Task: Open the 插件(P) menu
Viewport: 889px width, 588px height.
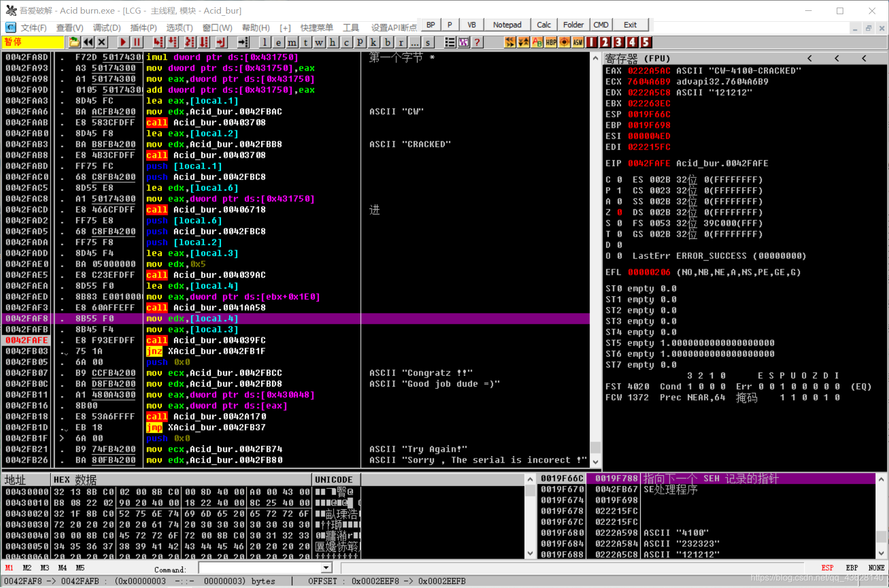Action: tap(144, 27)
